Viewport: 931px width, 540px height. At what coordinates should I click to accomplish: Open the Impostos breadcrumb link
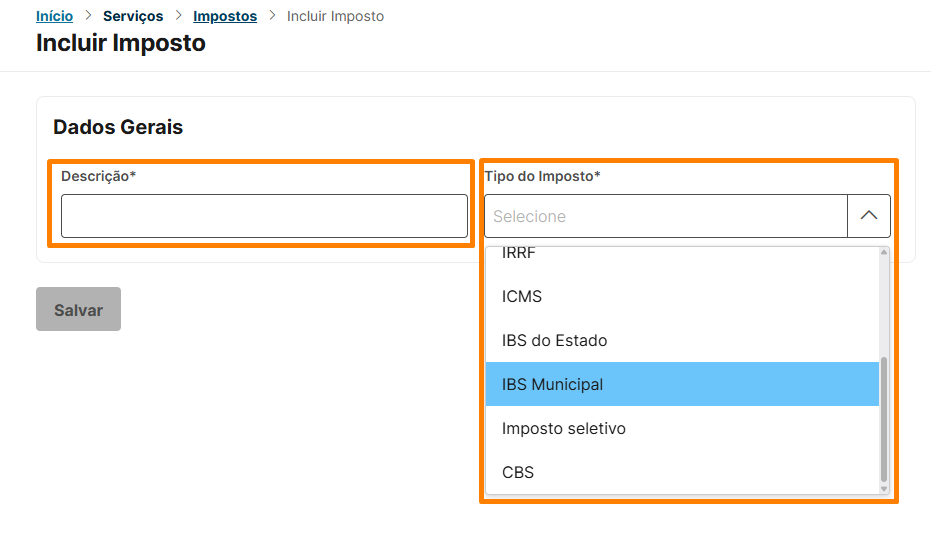click(x=225, y=16)
